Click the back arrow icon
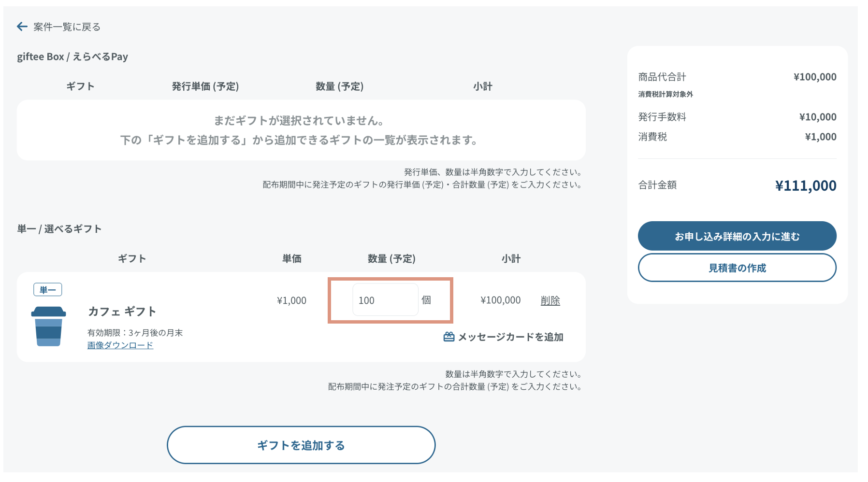 (22, 27)
